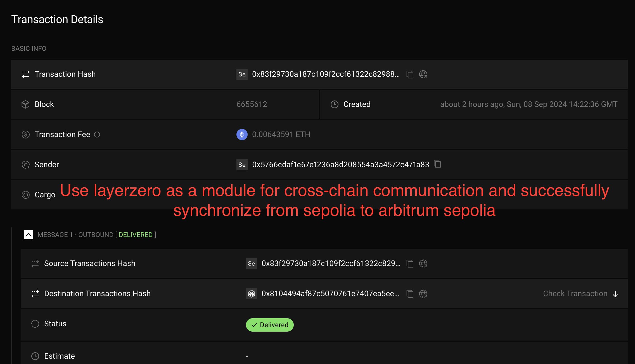Click the sender address refresh icon
The width and height of the screenshot is (635, 364).
25,165
